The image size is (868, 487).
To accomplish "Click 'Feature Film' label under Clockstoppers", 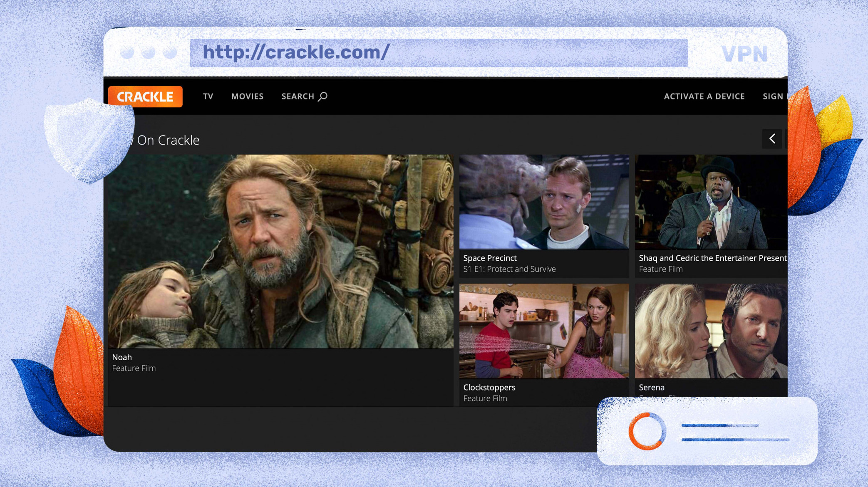I will coord(485,398).
